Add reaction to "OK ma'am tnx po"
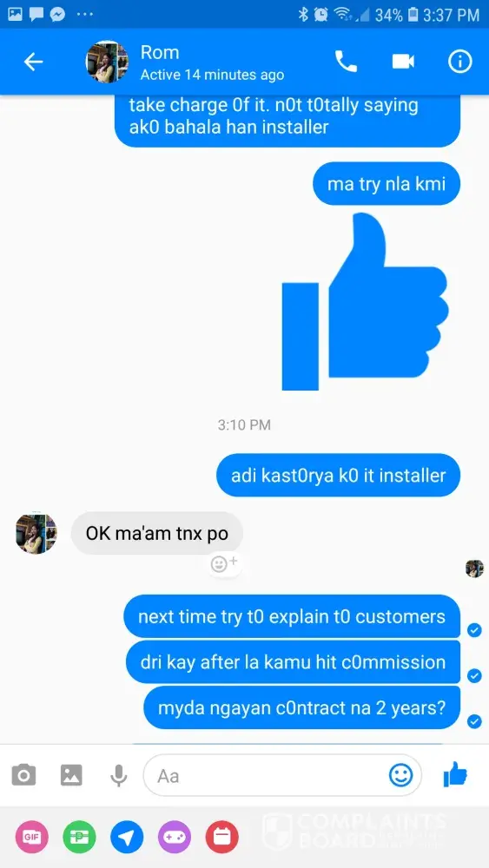 224,563
